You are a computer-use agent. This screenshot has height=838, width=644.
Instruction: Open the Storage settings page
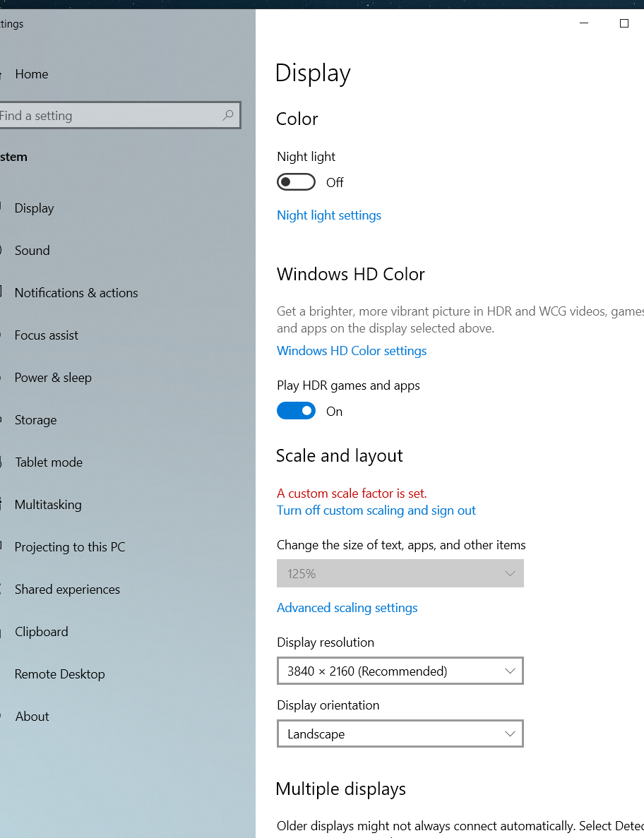click(x=35, y=420)
